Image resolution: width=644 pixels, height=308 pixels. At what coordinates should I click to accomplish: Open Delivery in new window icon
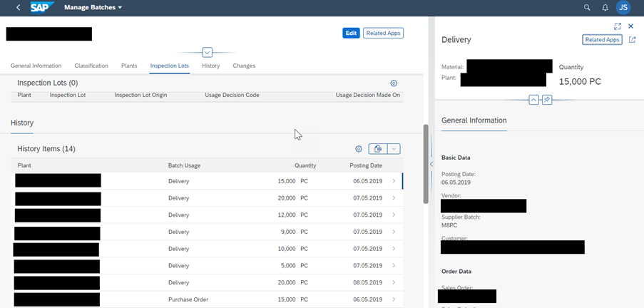tap(632, 40)
